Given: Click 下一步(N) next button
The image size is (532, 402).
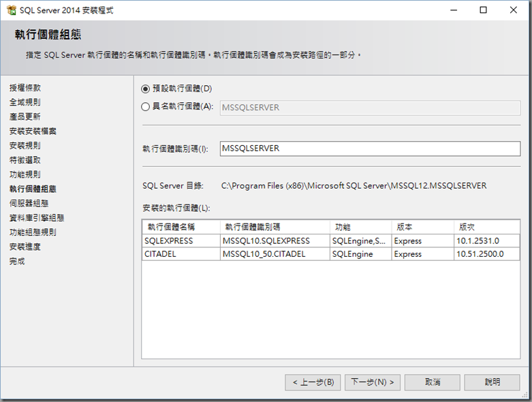Looking at the screenshot, I should [x=373, y=382].
